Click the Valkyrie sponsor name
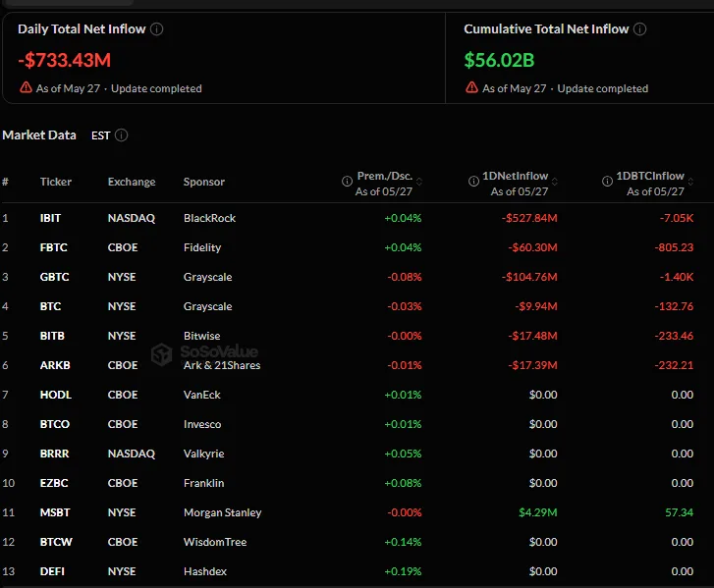Image resolution: width=714 pixels, height=588 pixels. pos(203,454)
